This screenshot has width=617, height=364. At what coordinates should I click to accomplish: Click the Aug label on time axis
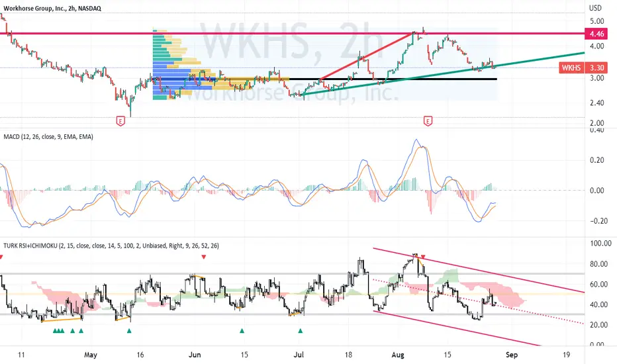pyautogui.click(x=398, y=355)
